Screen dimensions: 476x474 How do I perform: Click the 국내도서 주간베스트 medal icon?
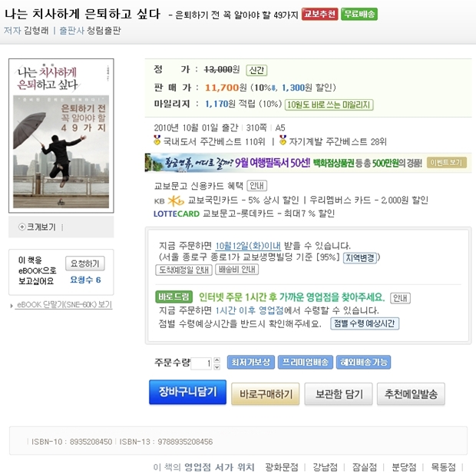(157, 141)
